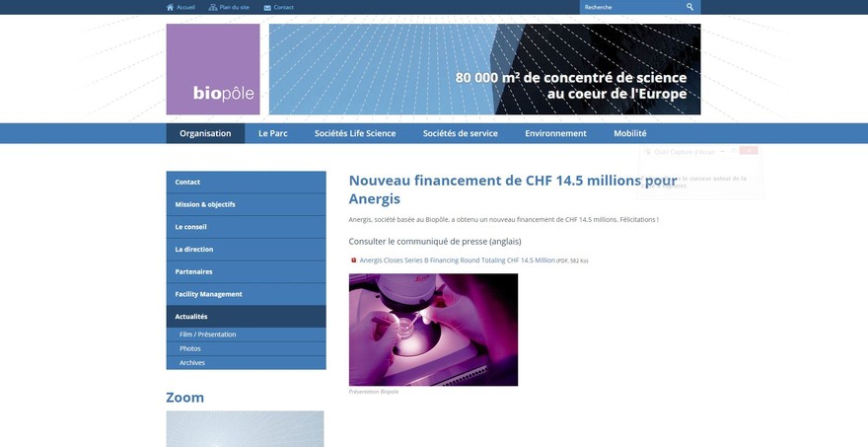Open Facility Management in sidebar
The width and height of the screenshot is (868, 447).
pos(247,294)
